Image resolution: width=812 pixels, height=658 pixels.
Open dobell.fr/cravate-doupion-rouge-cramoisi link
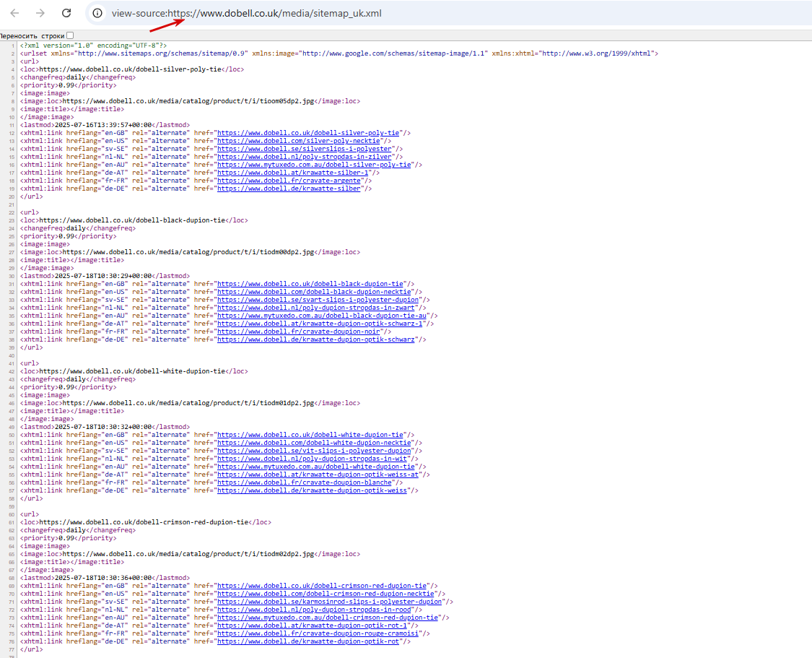click(x=318, y=633)
